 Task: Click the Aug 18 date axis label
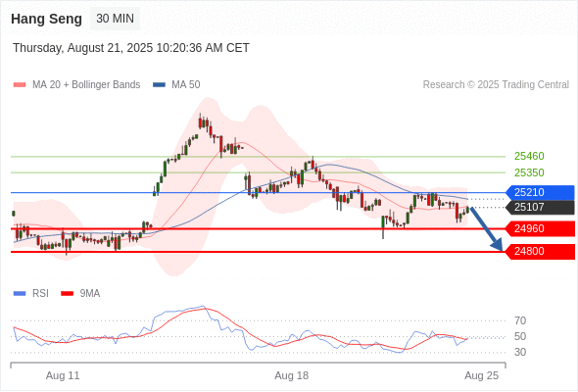(292, 375)
